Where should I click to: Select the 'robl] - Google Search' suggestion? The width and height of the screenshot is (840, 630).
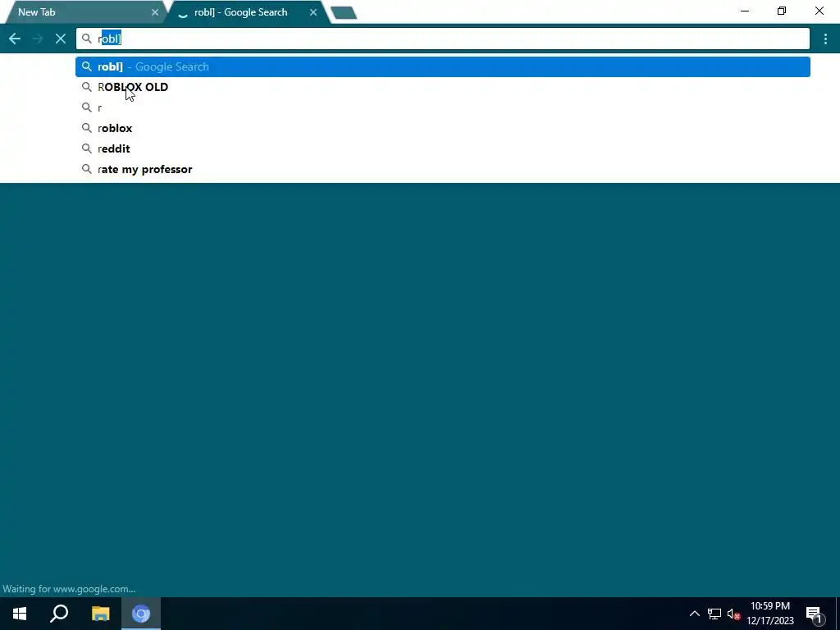(442, 66)
